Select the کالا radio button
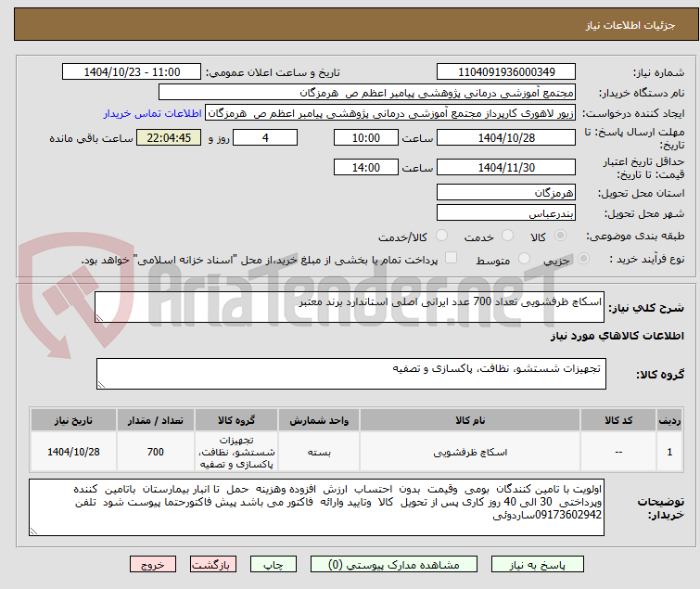The height and width of the screenshot is (589, 700). click(560, 236)
